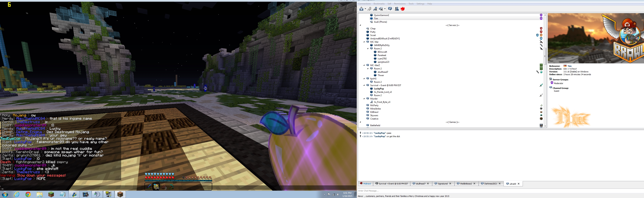Image resolution: width=644 pixels, height=198 pixels.
Task: Toggle mute speakers in TeamSpeak toolbar
Action: click(x=381, y=9)
